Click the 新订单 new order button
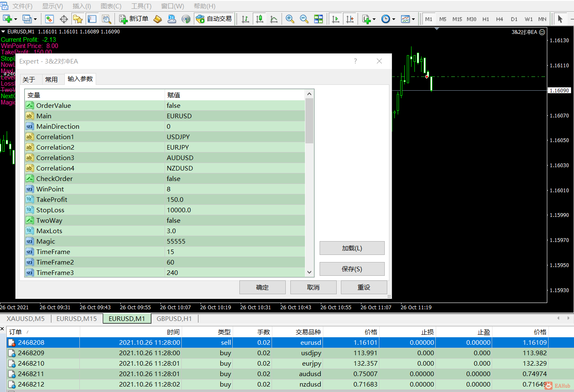 pyautogui.click(x=134, y=19)
